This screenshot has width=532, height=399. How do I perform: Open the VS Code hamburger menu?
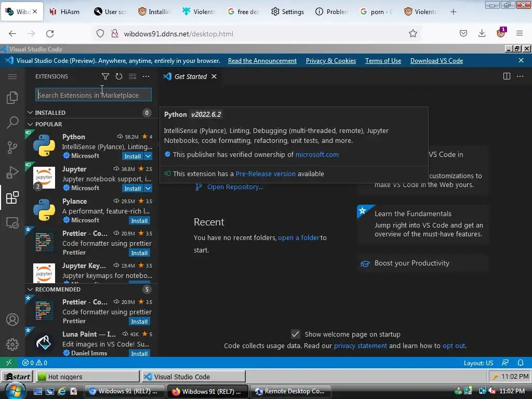click(x=12, y=76)
